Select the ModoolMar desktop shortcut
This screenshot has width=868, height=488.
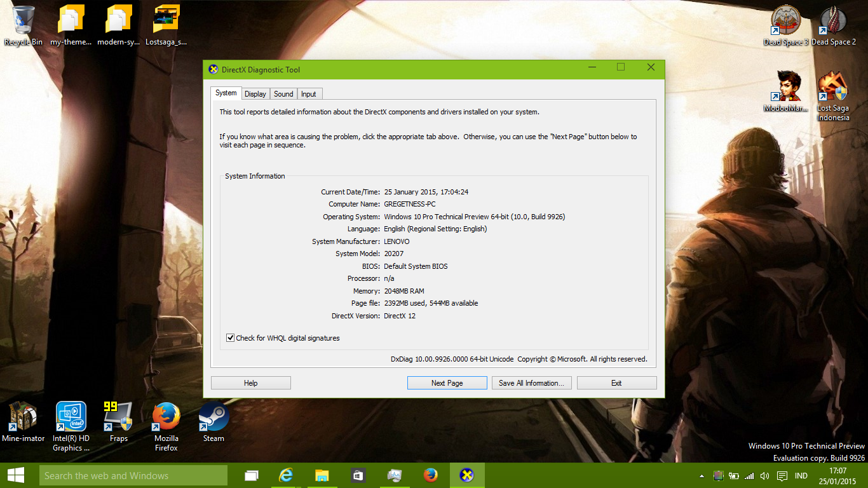(x=786, y=91)
